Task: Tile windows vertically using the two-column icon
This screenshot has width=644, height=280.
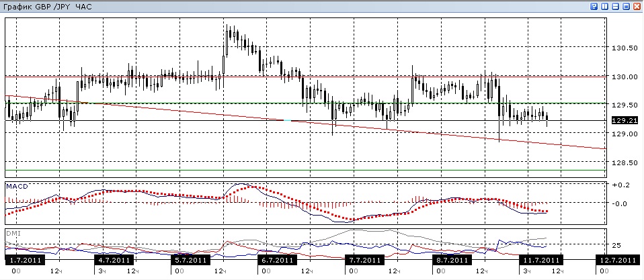Action: (605, 7)
